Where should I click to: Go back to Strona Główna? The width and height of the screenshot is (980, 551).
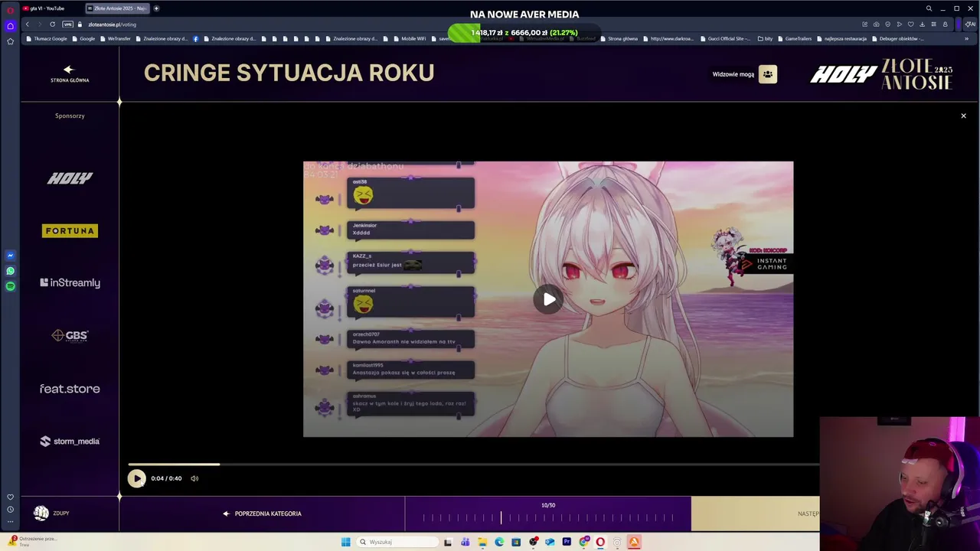tap(70, 73)
